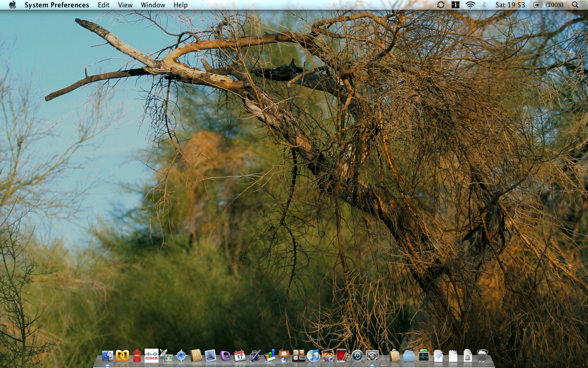
Task: Open the photo grid app icon
Action: coord(299,356)
